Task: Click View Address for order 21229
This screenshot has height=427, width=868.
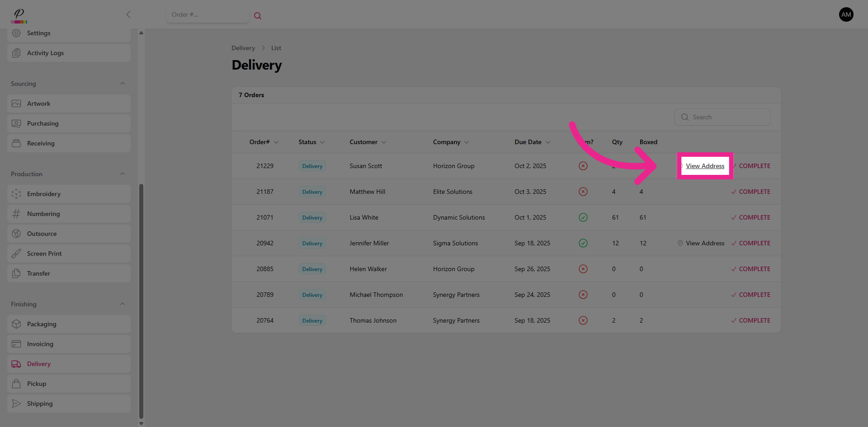Action: (705, 166)
